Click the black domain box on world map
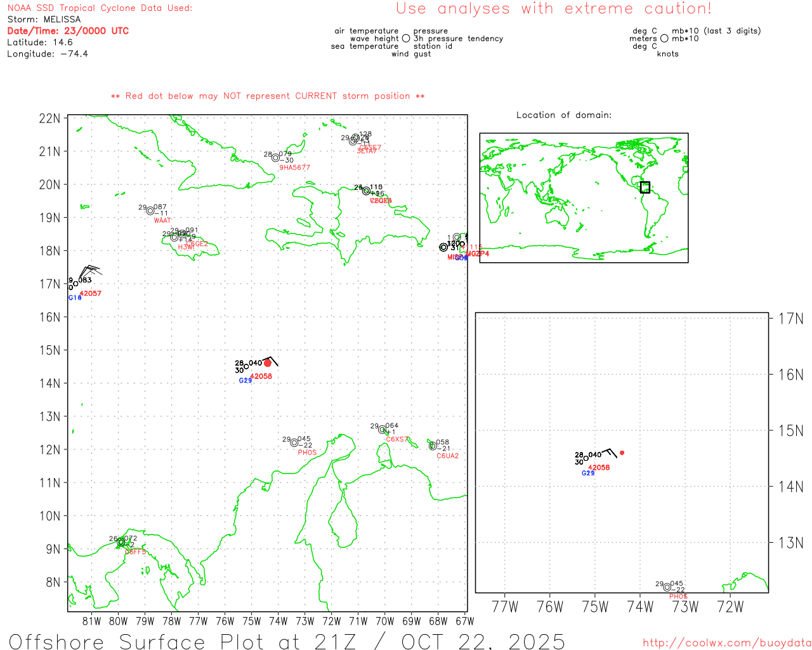Image resolution: width=812 pixels, height=650 pixels. (645, 187)
